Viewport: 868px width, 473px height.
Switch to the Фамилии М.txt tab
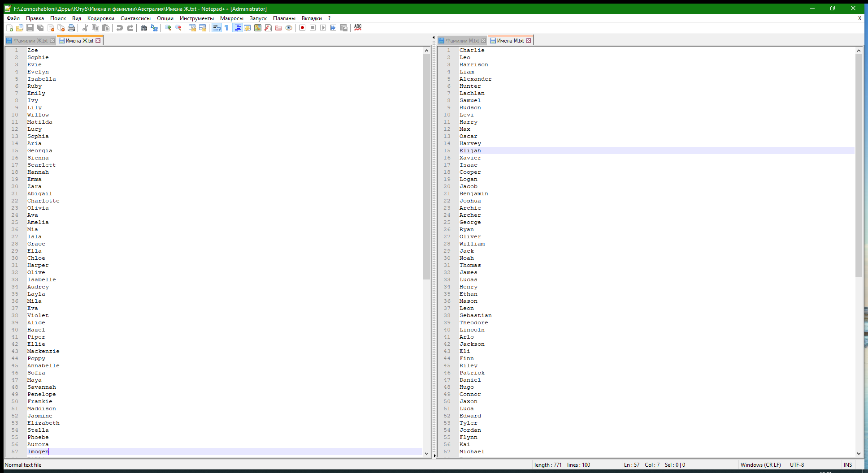coord(462,41)
